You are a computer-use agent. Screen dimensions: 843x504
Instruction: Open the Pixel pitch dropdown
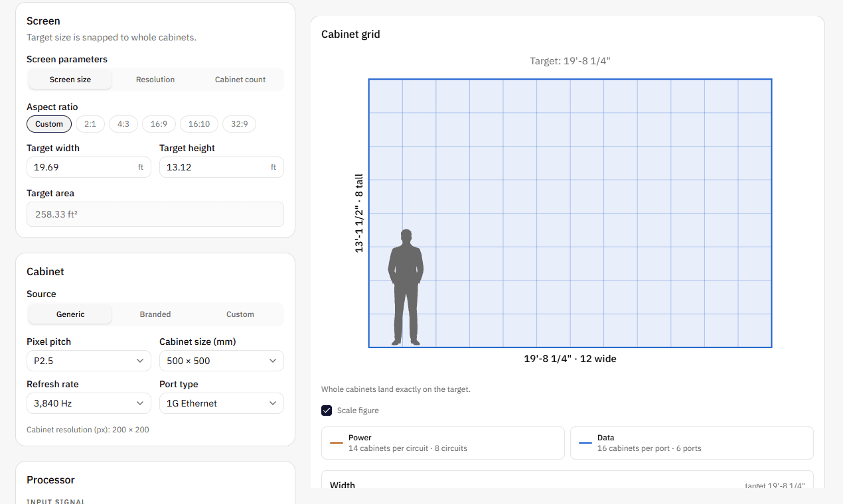(89, 361)
